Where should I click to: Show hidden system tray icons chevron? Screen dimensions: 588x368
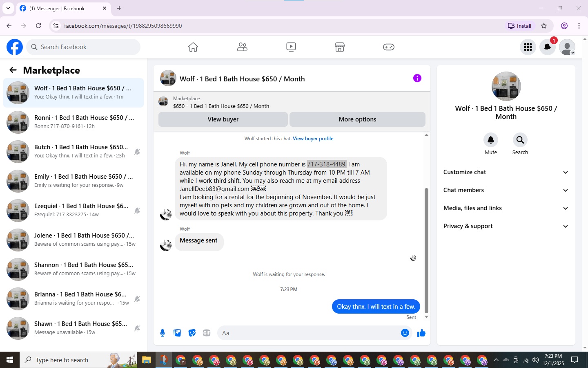point(496,360)
